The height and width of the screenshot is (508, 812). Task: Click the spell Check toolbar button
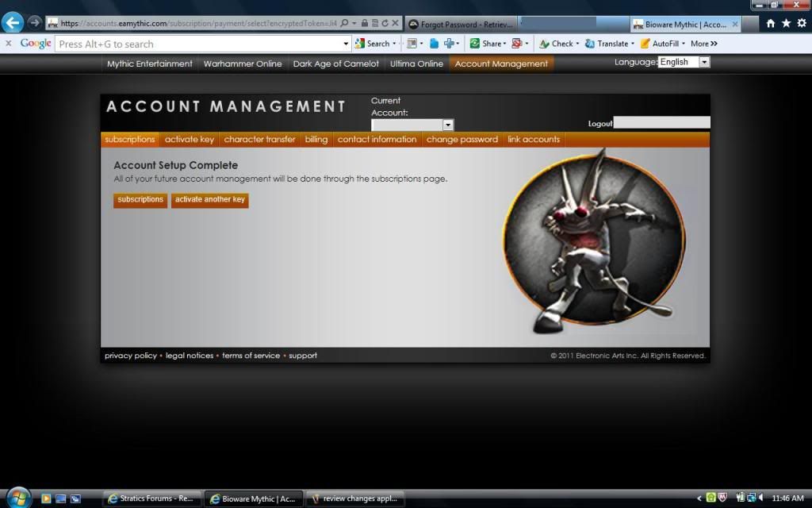click(x=556, y=44)
